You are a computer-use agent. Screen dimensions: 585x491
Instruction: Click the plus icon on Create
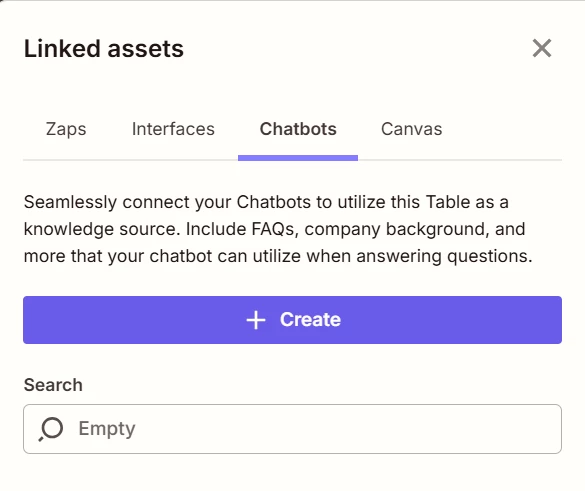coord(256,320)
